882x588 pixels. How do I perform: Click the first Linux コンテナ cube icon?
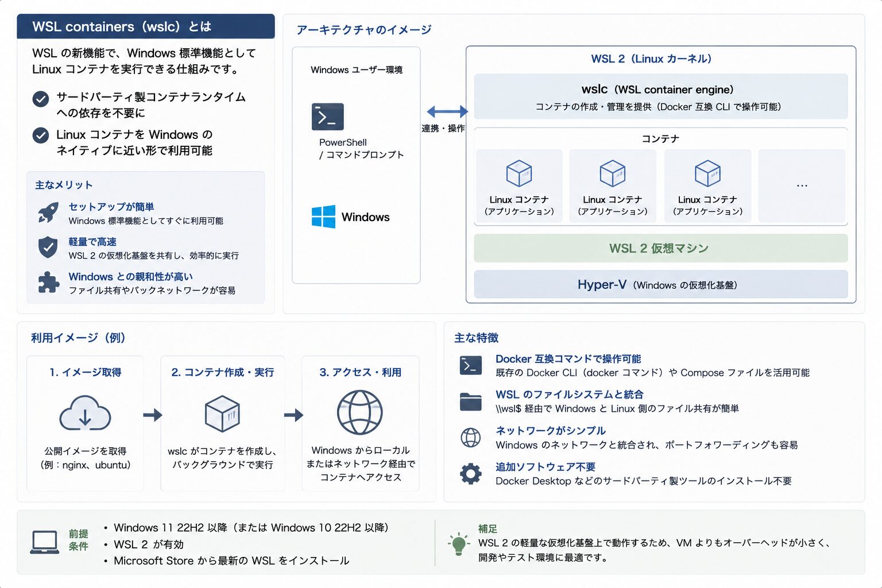tap(519, 173)
